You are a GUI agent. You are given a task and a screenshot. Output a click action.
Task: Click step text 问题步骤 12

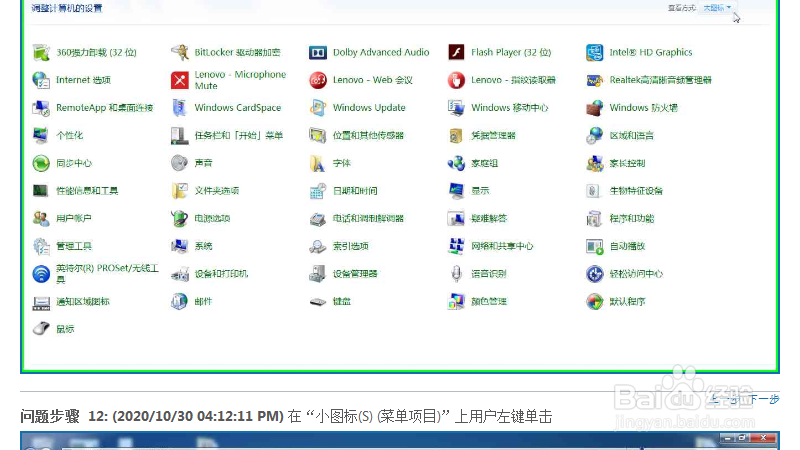tap(286, 416)
